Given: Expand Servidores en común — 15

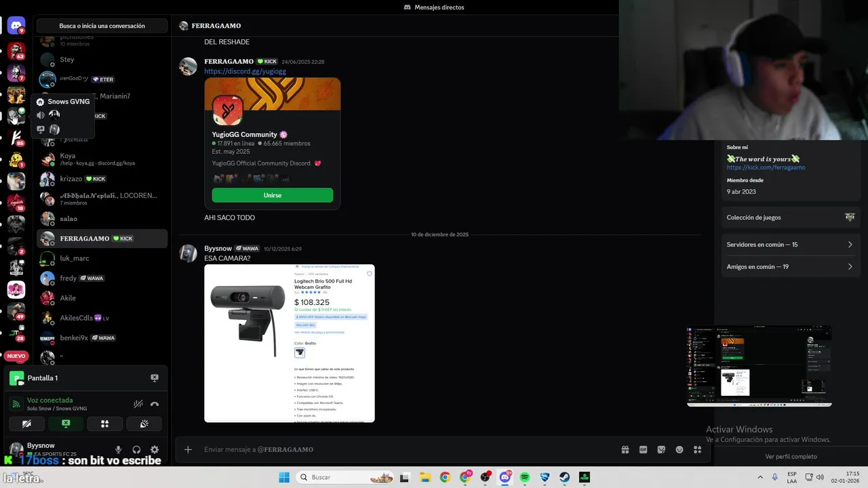Looking at the screenshot, I should coord(789,245).
